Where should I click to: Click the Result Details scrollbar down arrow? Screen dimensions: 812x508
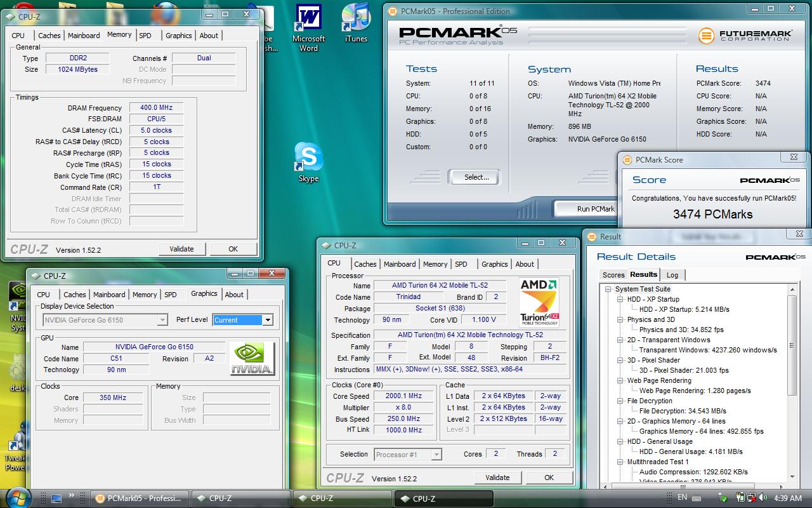pos(792,477)
